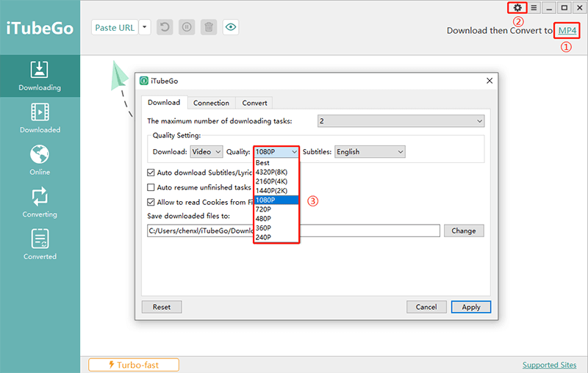
Task: Toggle the private mode eye icon
Action: [231, 27]
